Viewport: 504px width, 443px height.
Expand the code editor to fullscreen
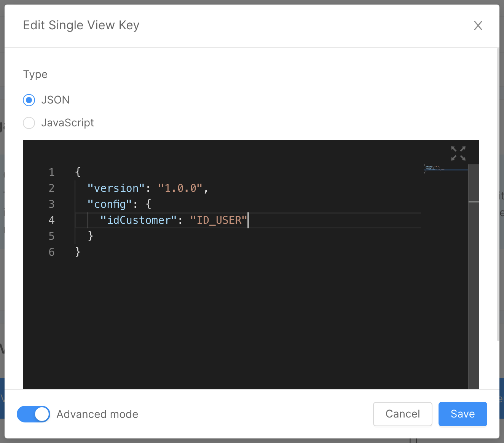458,153
